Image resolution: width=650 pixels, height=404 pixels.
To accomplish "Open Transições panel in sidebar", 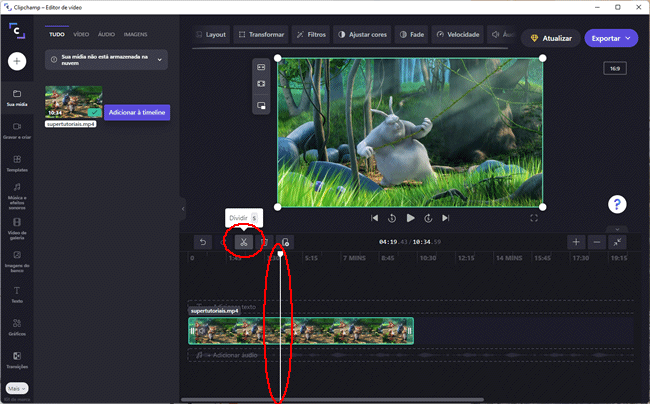I will click(17, 360).
